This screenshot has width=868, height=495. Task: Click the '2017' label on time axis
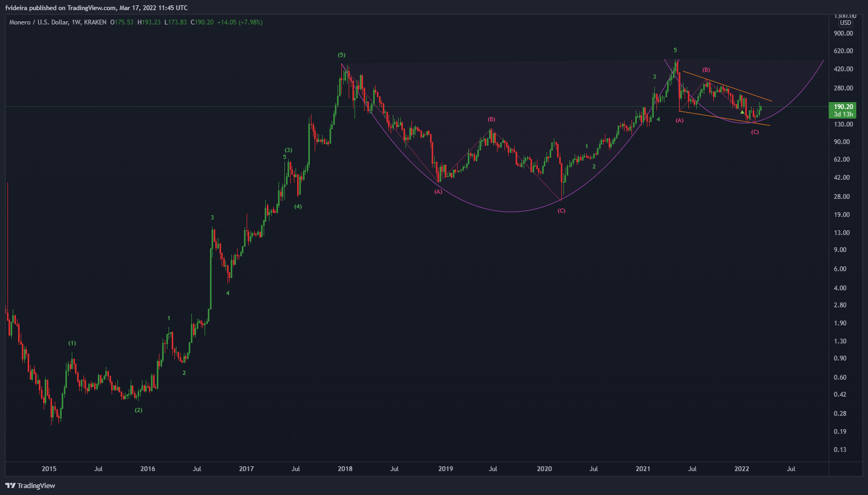(247, 468)
